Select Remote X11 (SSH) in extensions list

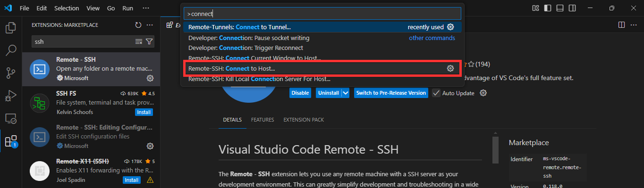(x=91, y=171)
